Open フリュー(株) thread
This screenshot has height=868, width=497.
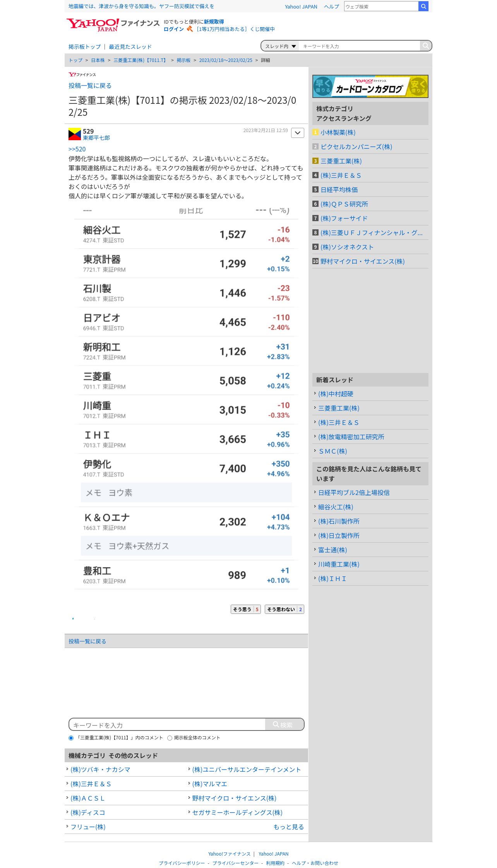click(x=88, y=827)
